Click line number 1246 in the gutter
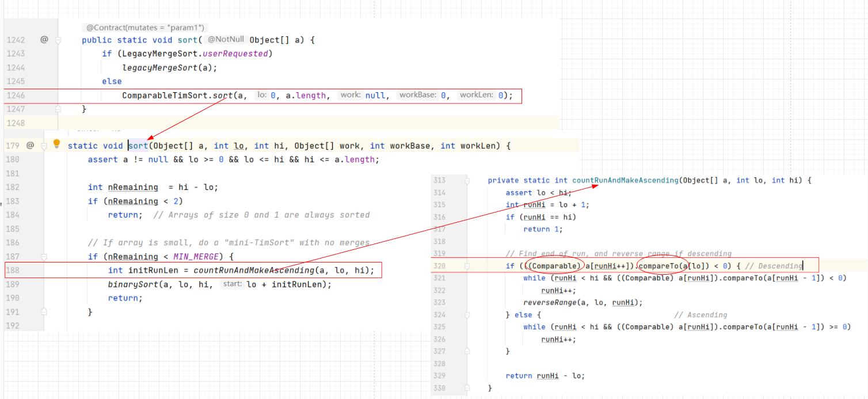The width and height of the screenshot is (868, 399). [16, 96]
